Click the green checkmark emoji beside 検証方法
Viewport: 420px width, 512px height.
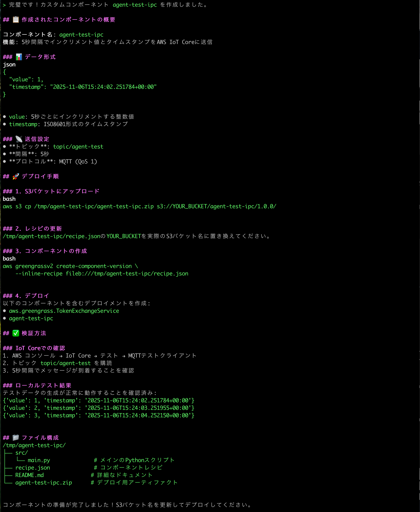(x=16, y=333)
